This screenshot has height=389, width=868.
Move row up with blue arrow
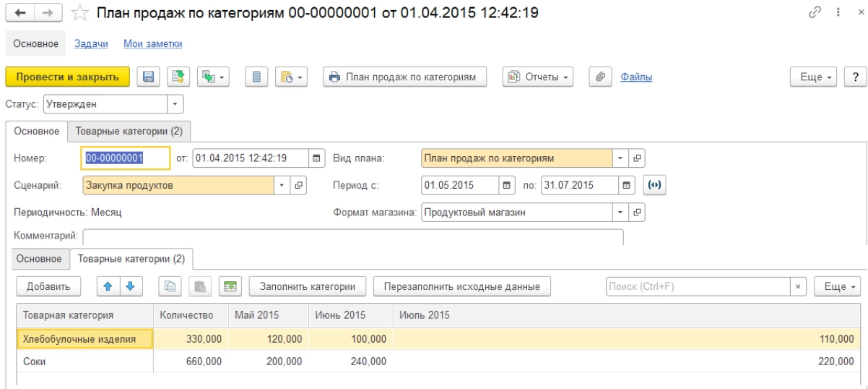click(107, 286)
